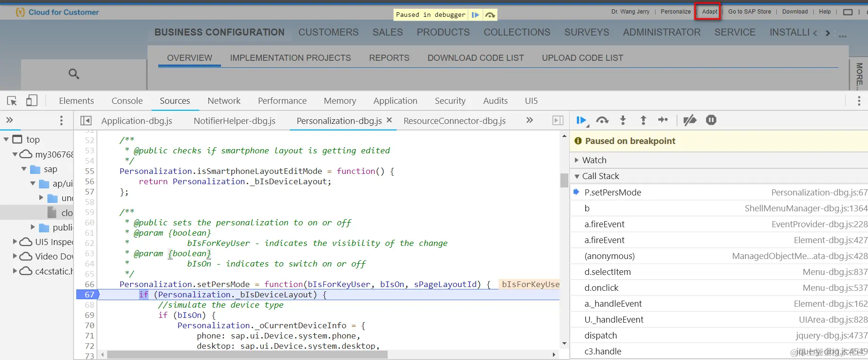Screen dimensions: 868x360
Task: Click the search magnifier icon
Action: tap(74, 73)
